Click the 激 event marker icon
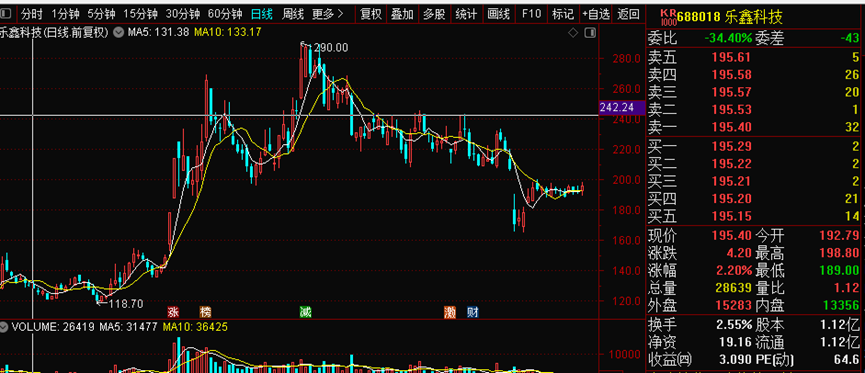865x373 pixels. coord(450,312)
